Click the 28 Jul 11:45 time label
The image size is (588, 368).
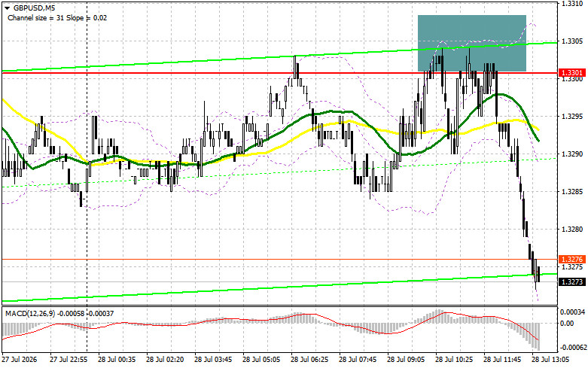coord(501,360)
